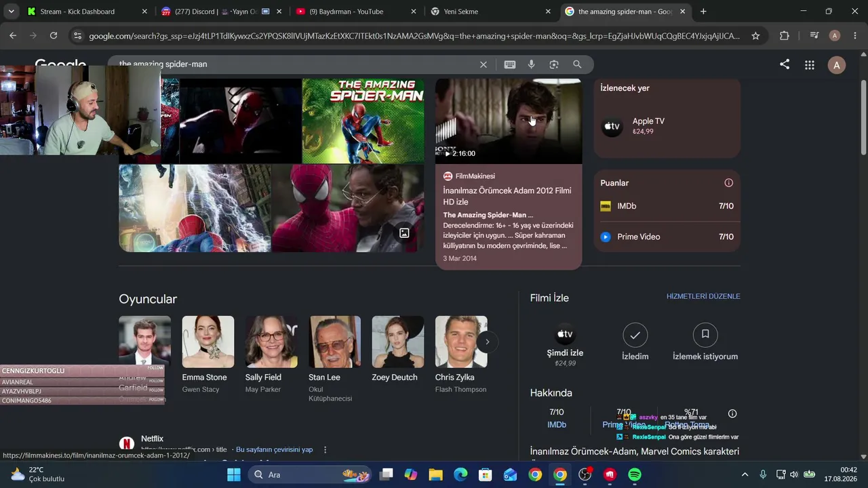Click Bu sayfanın çevirisini yap link
The width and height of the screenshot is (868, 488).
tap(274, 449)
